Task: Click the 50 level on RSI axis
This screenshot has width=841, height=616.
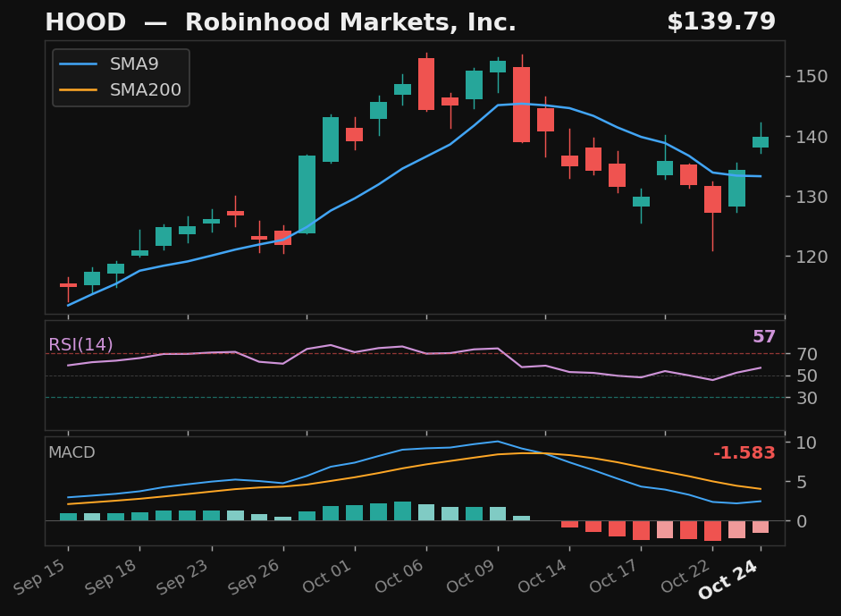Action: (807, 376)
